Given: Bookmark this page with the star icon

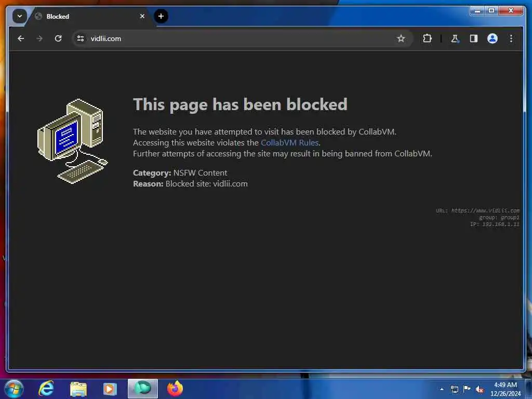Looking at the screenshot, I should (401, 38).
